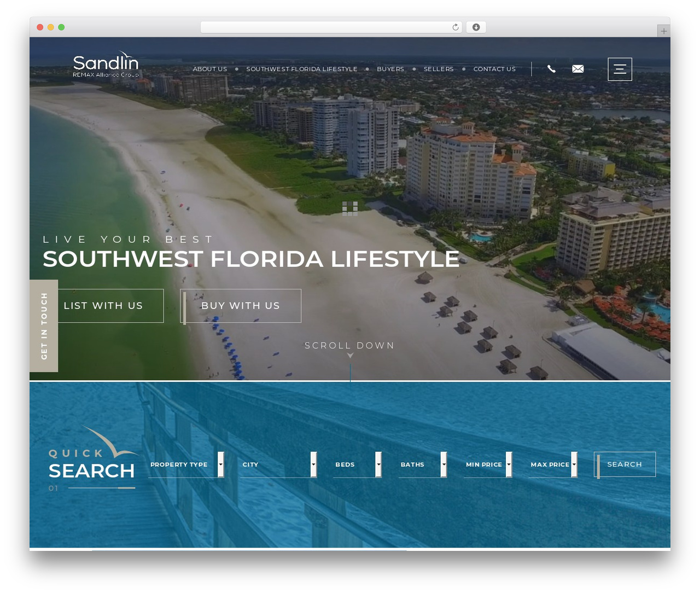This screenshot has height=593, width=700.
Task: Click the Buy With Us button
Action: point(241,306)
